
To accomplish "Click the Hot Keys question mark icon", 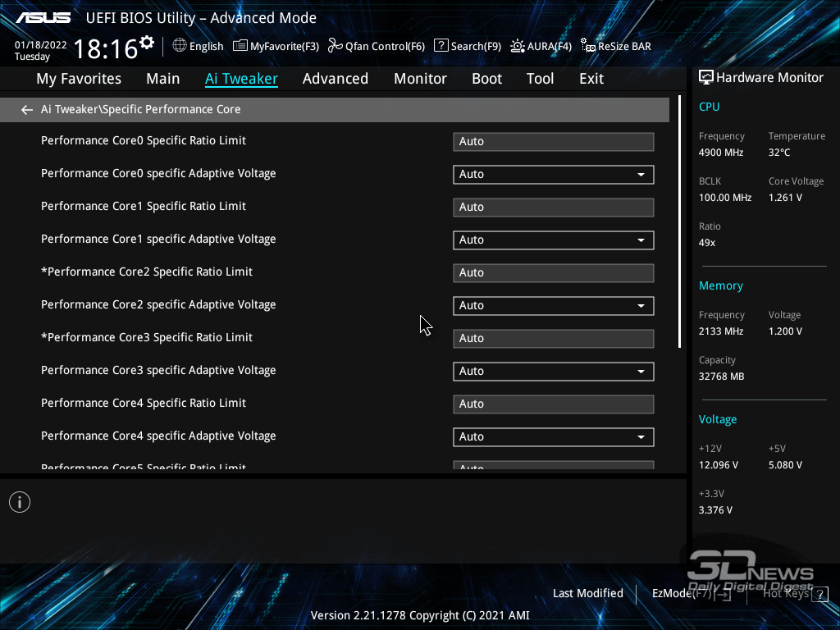I will (819, 594).
